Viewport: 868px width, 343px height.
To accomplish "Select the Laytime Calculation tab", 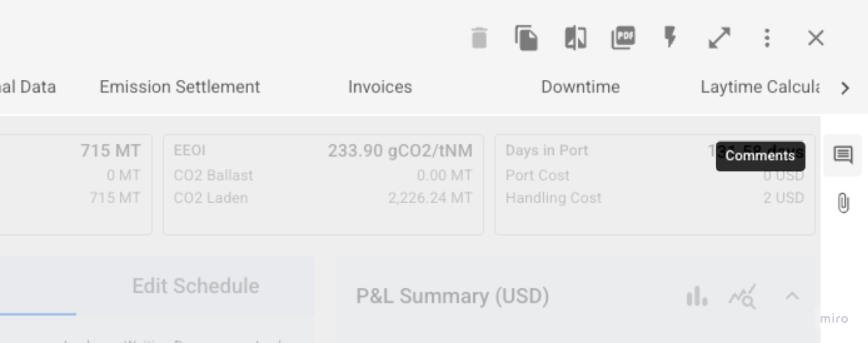I will pyautogui.click(x=760, y=87).
